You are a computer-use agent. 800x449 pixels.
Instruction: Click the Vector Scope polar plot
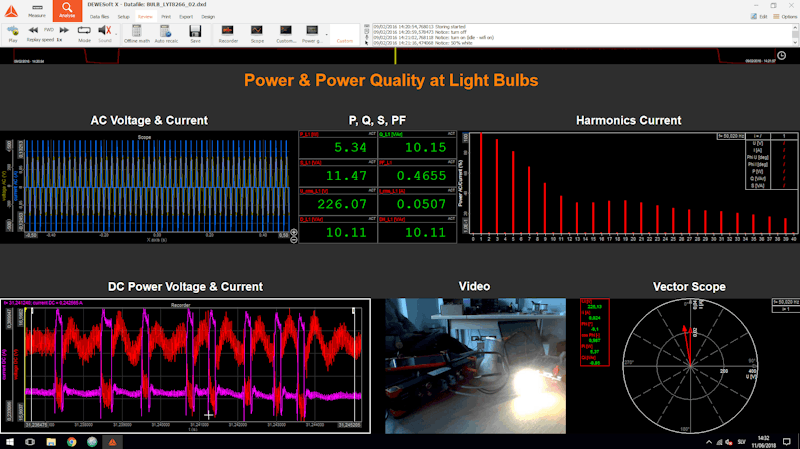(x=690, y=365)
